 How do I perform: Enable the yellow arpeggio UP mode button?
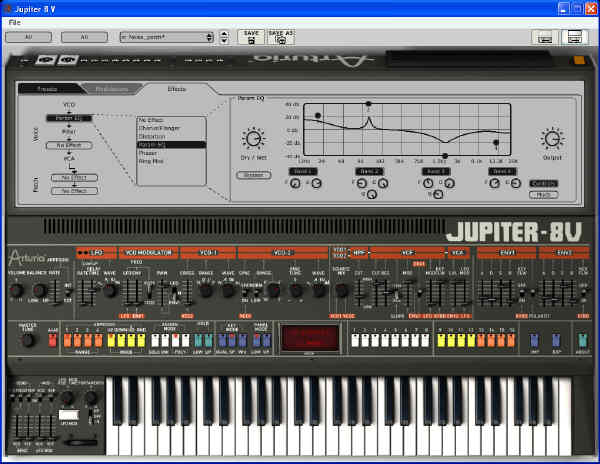[111, 340]
